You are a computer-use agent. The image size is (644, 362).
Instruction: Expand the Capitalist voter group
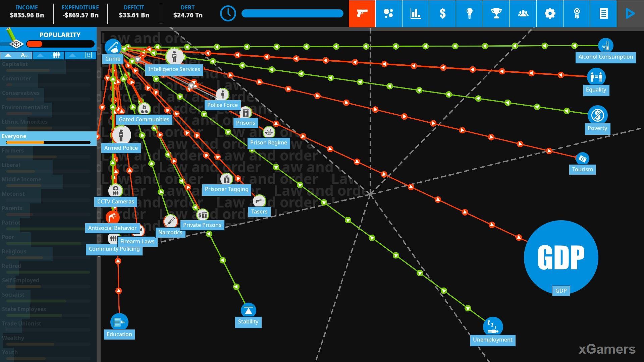point(15,64)
